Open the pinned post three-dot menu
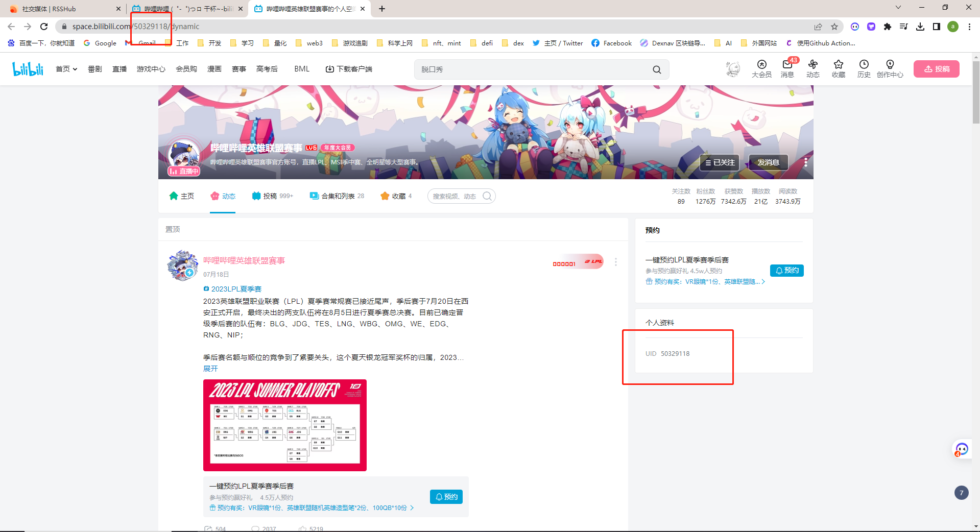The image size is (980, 532). click(616, 262)
